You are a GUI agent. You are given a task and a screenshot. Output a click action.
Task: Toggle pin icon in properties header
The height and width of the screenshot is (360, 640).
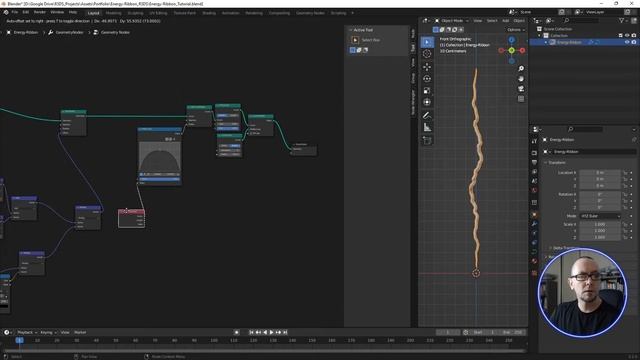coord(634,140)
